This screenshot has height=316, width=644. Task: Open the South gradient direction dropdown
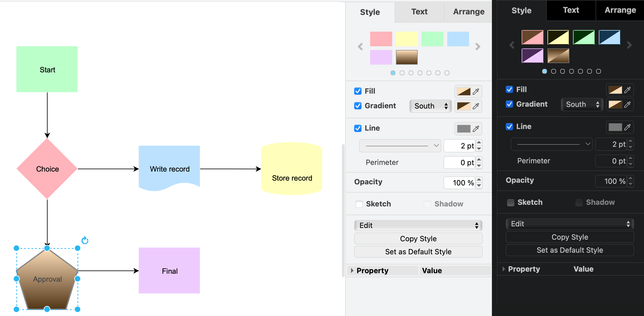[x=430, y=106]
